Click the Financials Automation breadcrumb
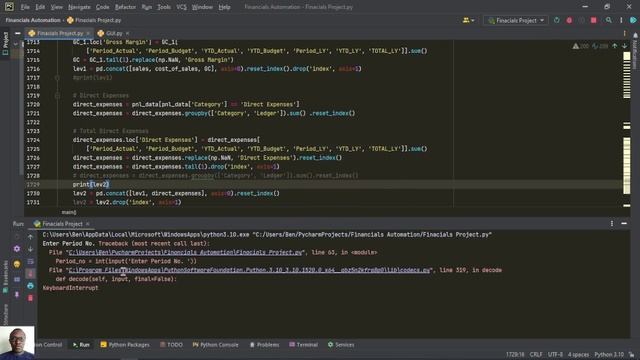This screenshot has height=360, width=640. (33, 20)
